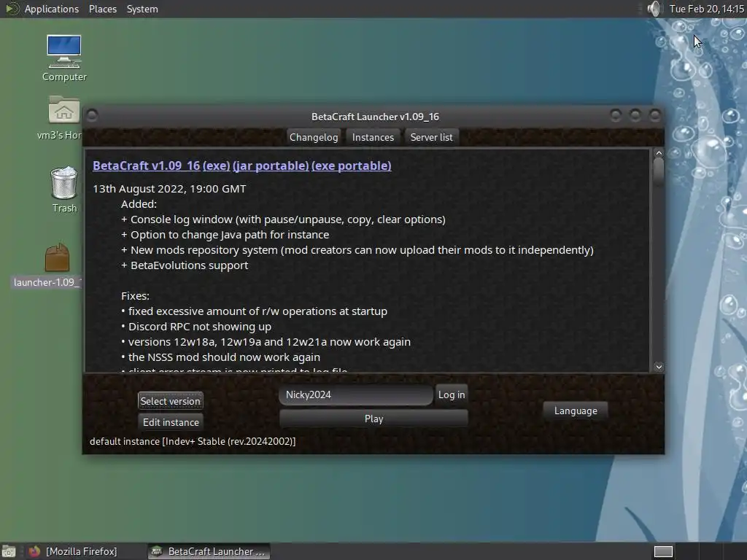Screen dimensions: 747x560
Task: Click the 'BetaCraft Launcher v1.09_16' window title
Action: [375, 117]
